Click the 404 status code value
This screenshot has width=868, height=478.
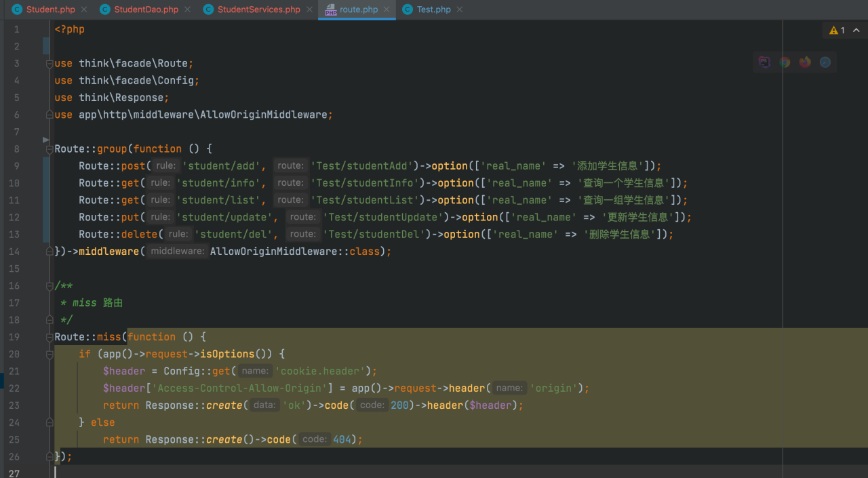[x=342, y=439]
